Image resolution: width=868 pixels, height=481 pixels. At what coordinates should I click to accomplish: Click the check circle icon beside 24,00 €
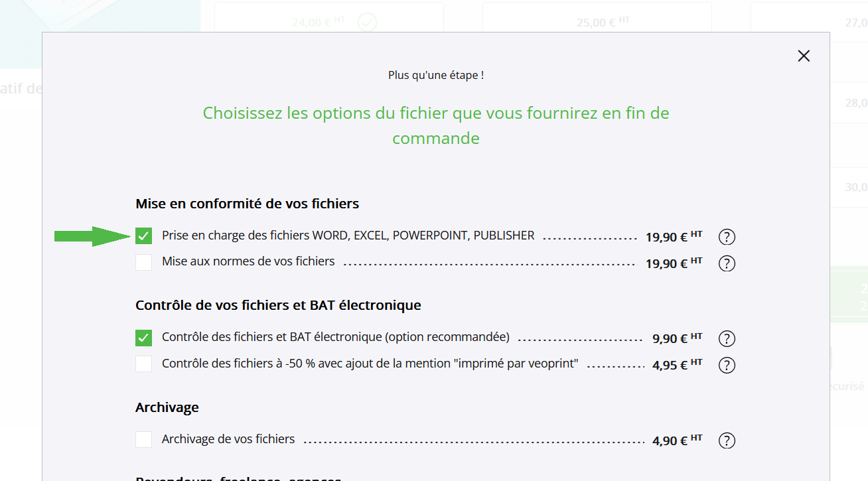[x=367, y=22]
